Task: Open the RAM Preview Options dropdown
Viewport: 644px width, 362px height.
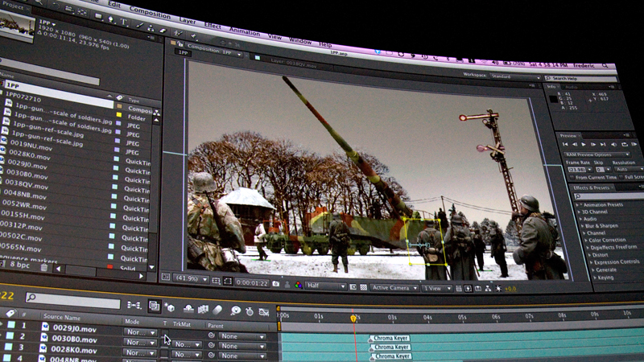Action: pos(597,154)
